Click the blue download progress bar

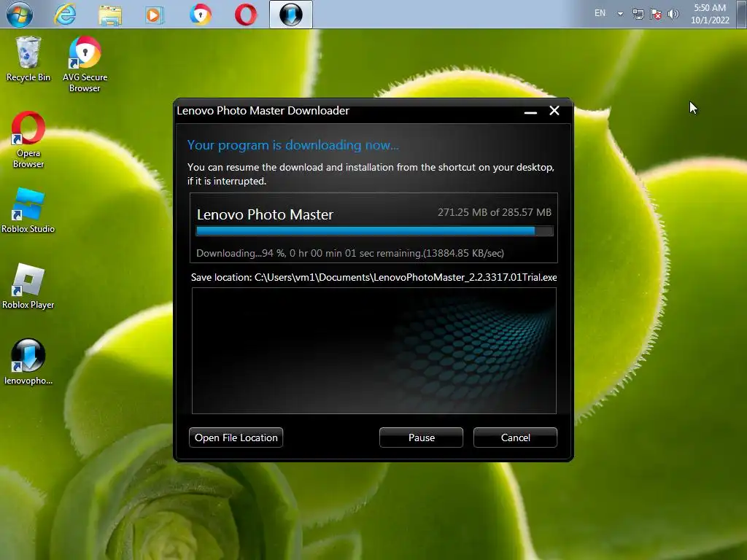[x=374, y=231]
